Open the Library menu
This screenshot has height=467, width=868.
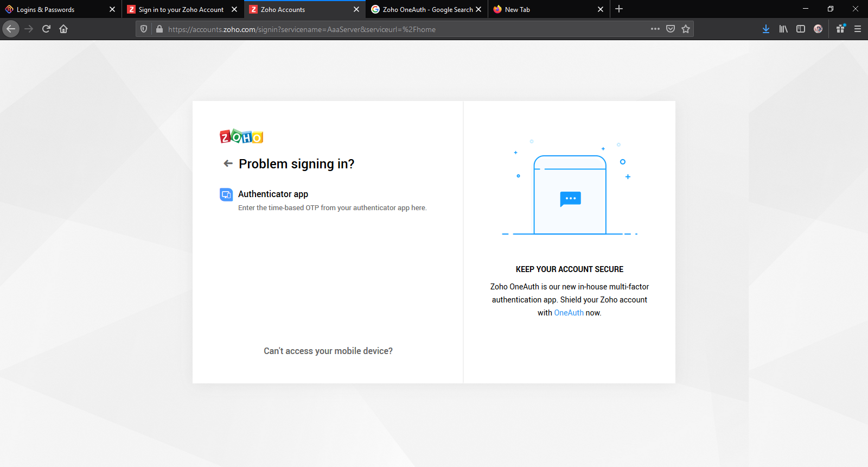point(783,29)
